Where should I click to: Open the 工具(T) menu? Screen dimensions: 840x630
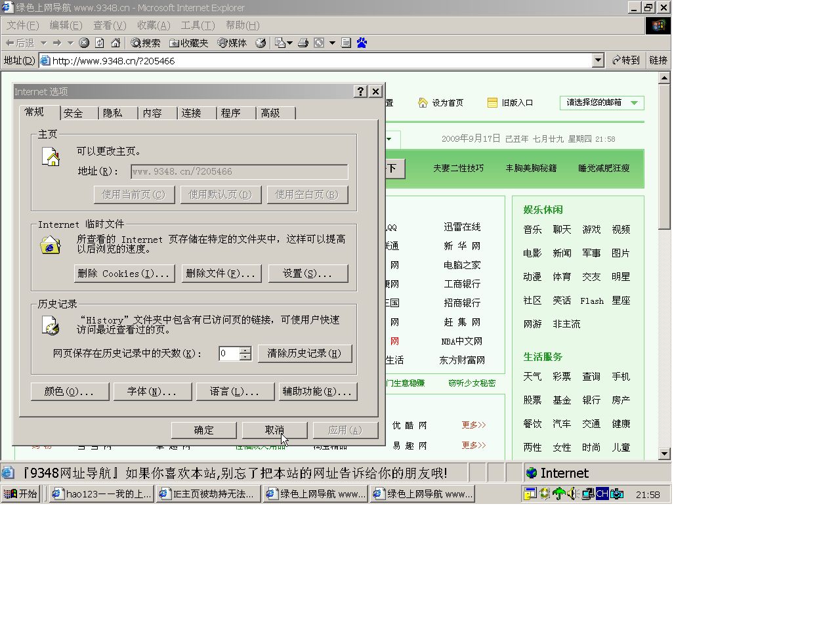198,25
